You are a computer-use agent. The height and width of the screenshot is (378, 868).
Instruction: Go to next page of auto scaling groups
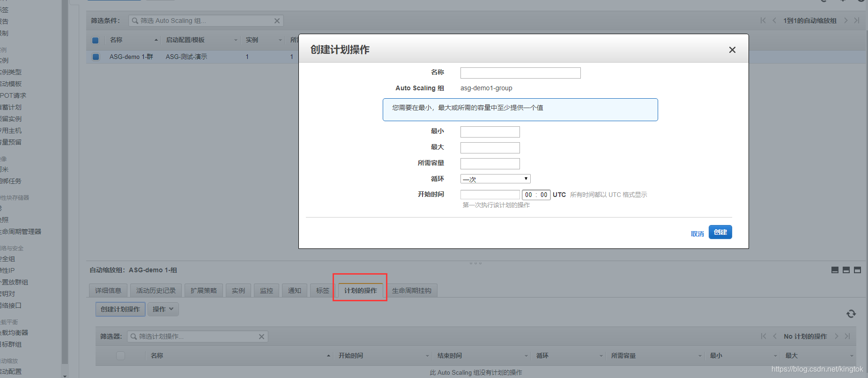[846, 20]
